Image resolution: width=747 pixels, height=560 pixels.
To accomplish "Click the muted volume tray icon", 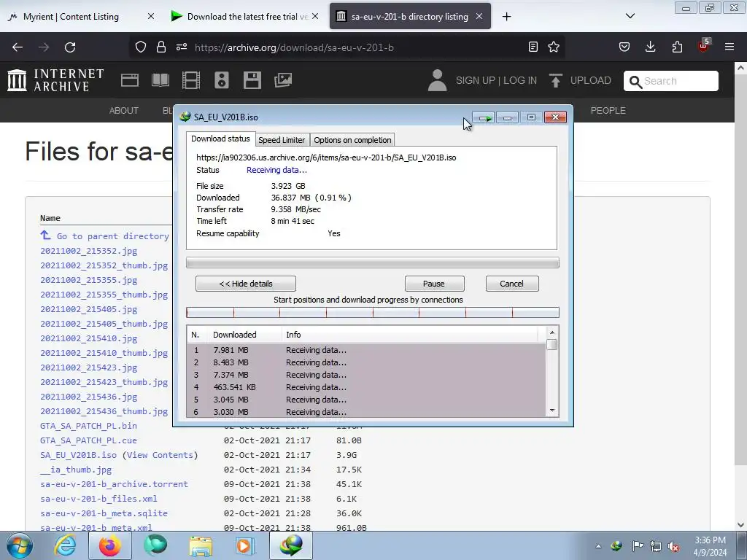I will coord(673,547).
